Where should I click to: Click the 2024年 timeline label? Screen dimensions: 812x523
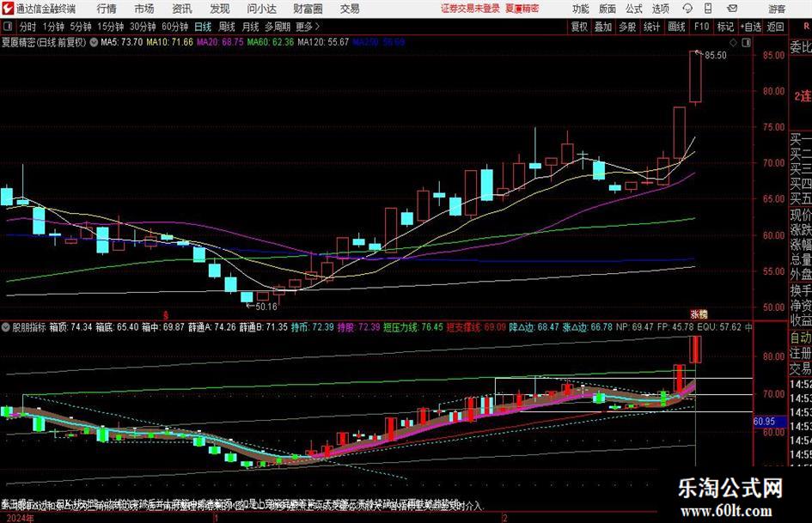click(x=21, y=518)
